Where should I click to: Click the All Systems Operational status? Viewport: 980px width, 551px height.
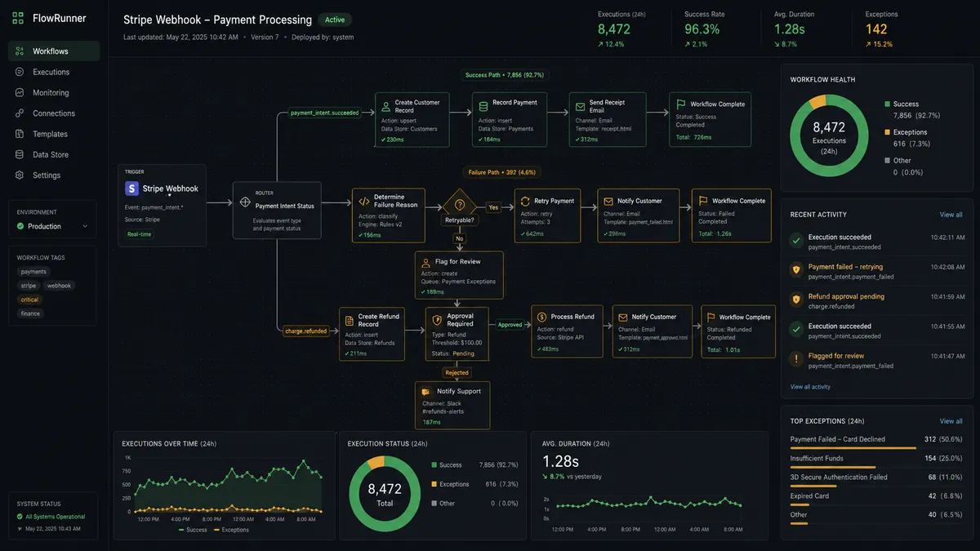[x=51, y=517]
